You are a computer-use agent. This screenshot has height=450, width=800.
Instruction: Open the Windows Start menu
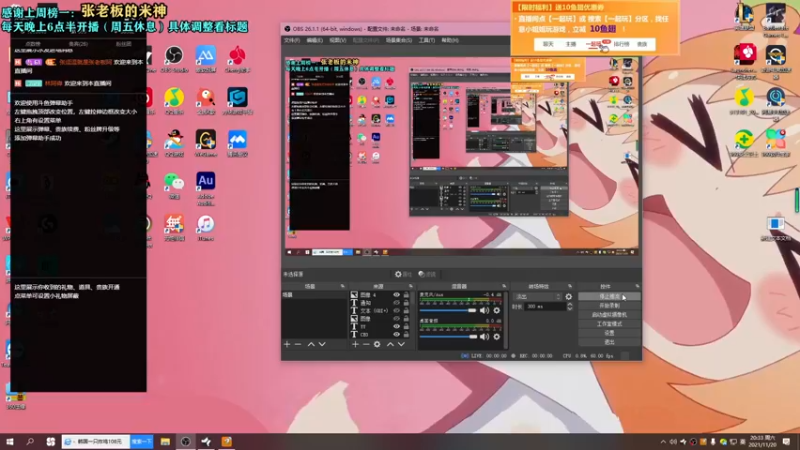click(x=10, y=441)
